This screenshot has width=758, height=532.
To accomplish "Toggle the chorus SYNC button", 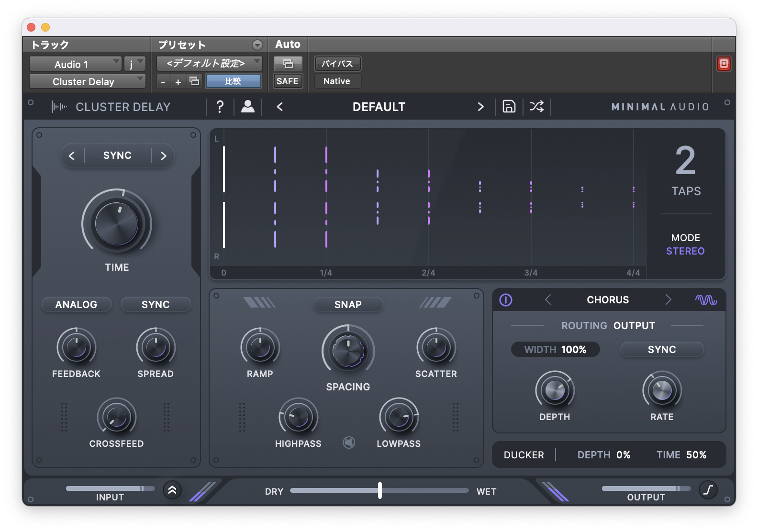I will pos(662,350).
